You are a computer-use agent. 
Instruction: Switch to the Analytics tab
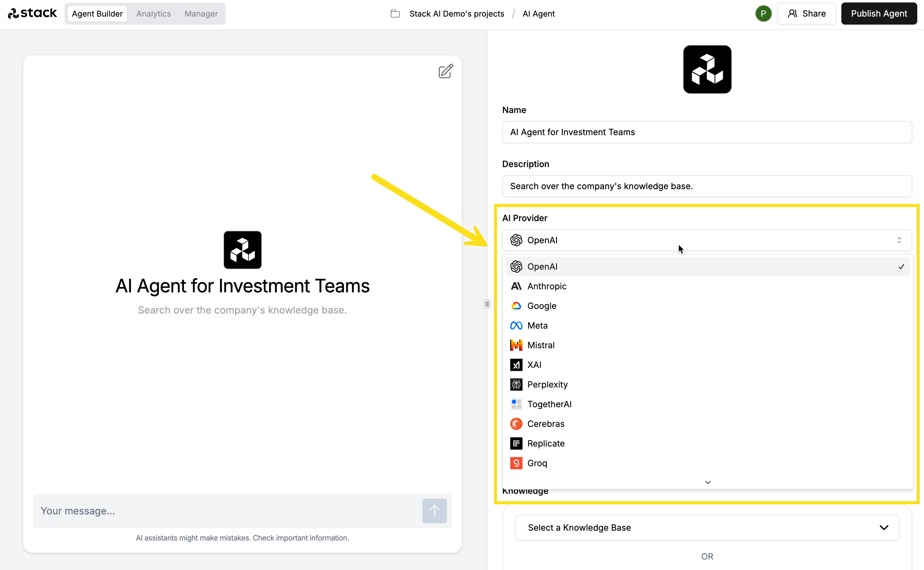153,14
